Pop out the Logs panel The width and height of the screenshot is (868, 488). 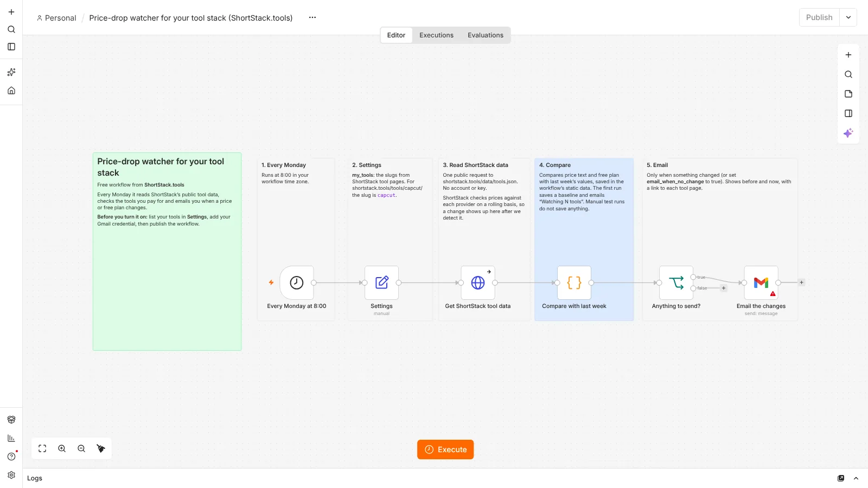coord(841,478)
